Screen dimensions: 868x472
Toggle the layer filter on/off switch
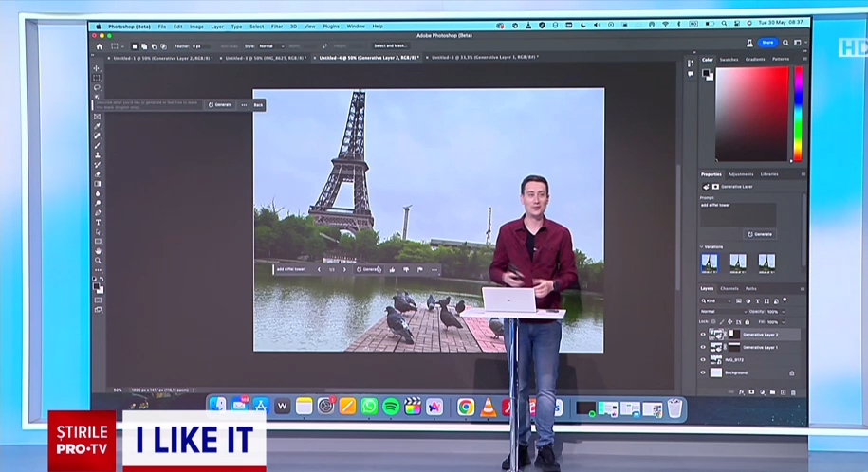(785, 300)
